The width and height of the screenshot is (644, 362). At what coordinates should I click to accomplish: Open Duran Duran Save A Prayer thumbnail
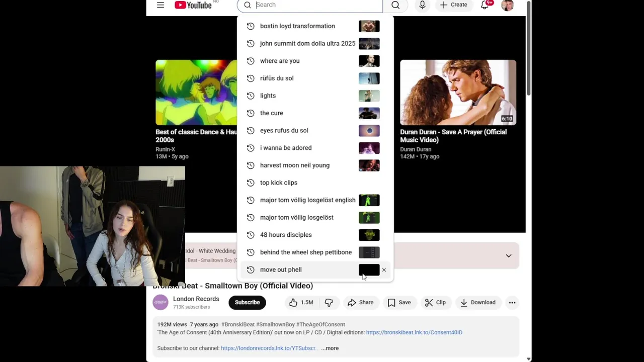[x=458, y=92]
